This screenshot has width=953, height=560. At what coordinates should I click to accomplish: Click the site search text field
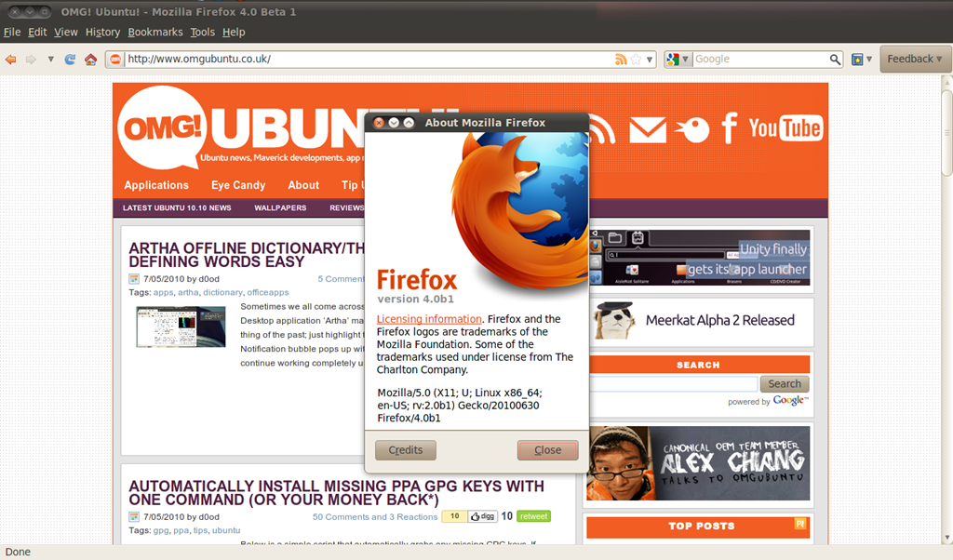674,384
